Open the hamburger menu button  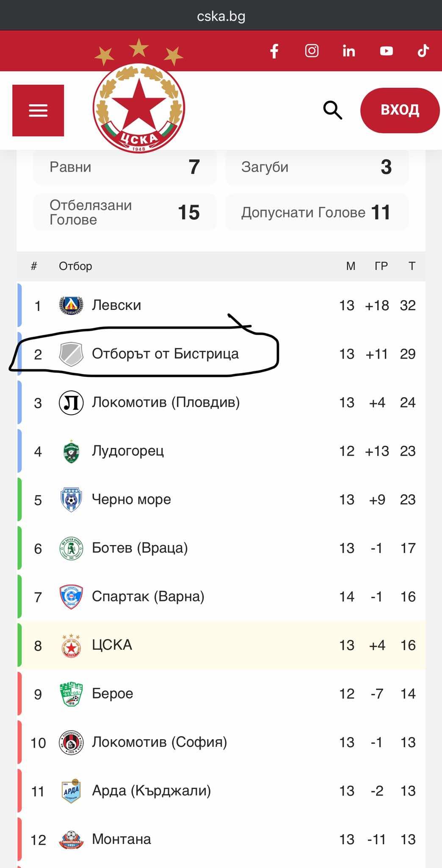click(38, 111)
